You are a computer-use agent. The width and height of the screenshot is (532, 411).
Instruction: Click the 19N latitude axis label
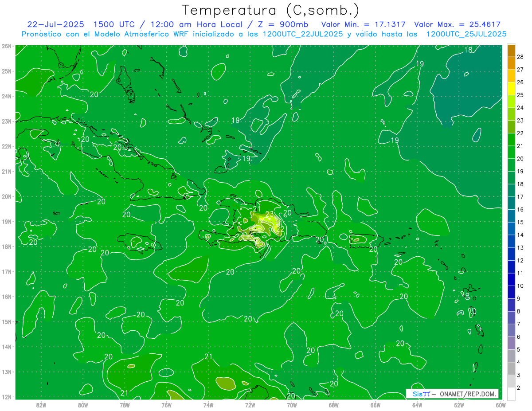point(6,221)
